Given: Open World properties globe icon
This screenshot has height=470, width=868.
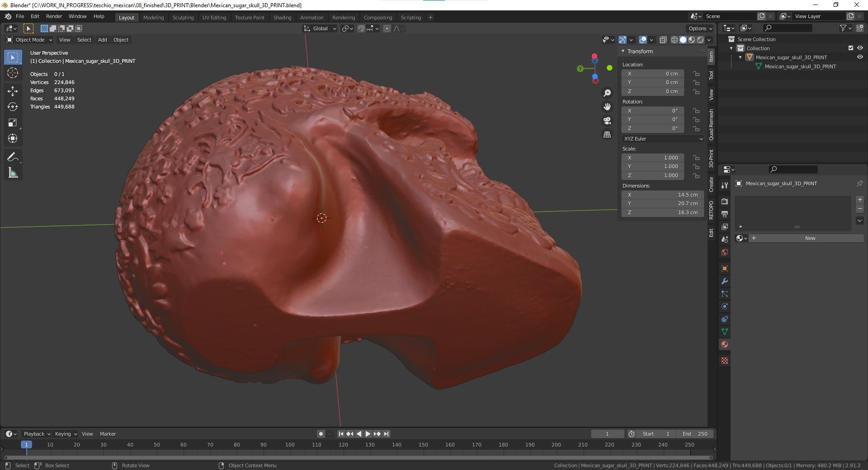Looking at the screenshot, I should [x=725, y=252].
